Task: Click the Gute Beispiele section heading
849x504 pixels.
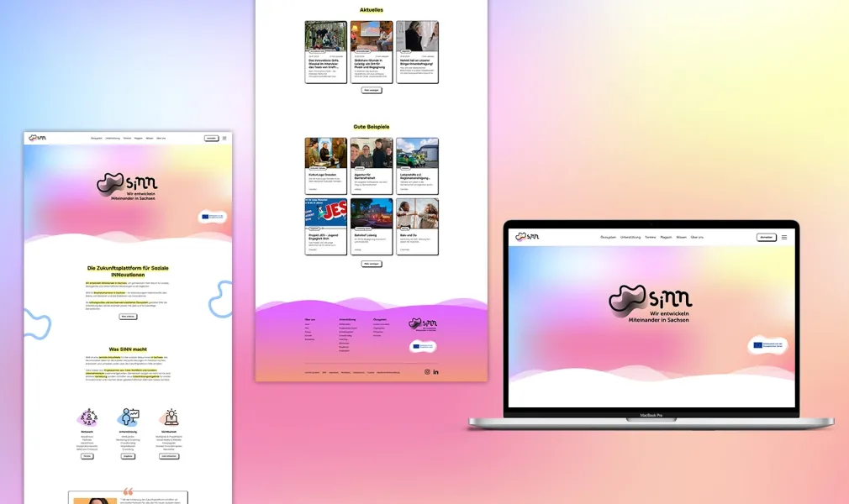Action: click(372, 127)
